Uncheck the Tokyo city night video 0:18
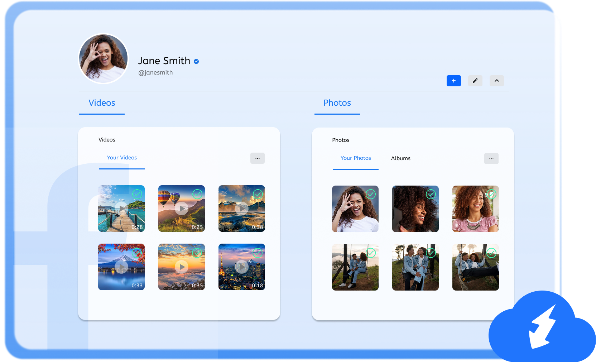The image size is (596, 364). pos(258,253)
